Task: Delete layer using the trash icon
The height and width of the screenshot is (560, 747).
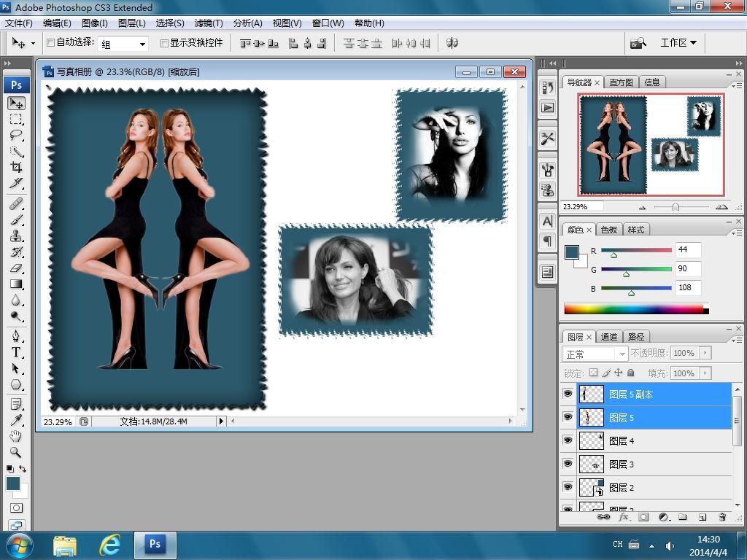Action: pos(722,517)
